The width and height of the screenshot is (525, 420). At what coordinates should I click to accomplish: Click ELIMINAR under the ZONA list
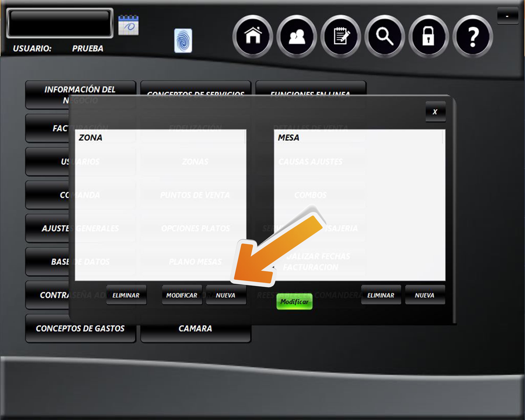point(126,295)
